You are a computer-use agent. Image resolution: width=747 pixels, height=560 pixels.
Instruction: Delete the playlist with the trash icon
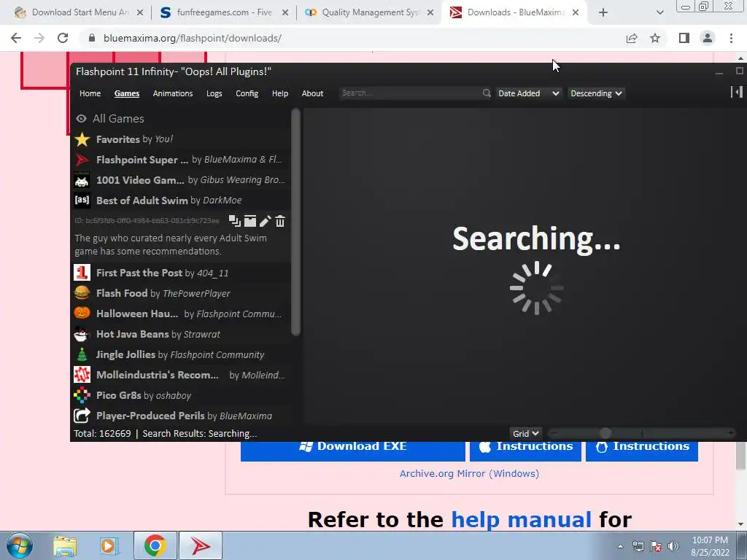click(x=280, y=221)
